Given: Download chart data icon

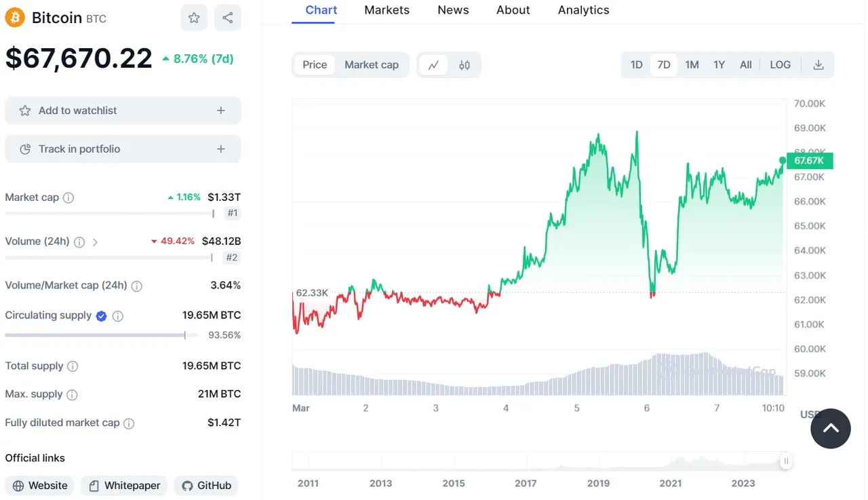Looking at the screenshot, I should coord(818,65).
